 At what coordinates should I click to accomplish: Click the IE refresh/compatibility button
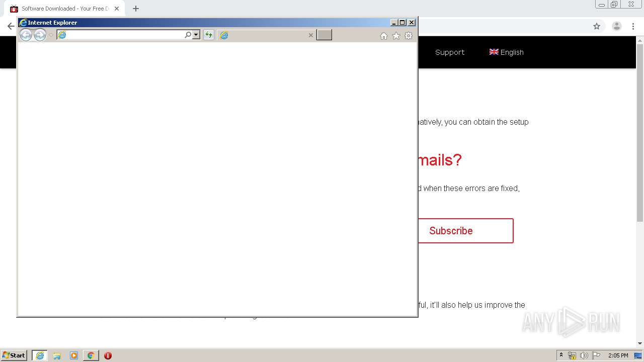click(208, 35)
